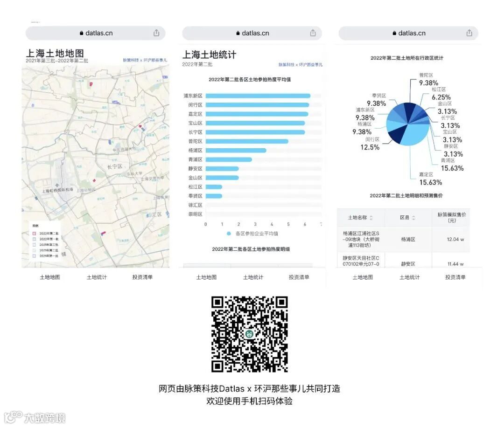This screenshot has width=504, height=427.
Task: Click the 杨浦区 bar in the chart
Action: pyautogui.click(x=236, y=150)
